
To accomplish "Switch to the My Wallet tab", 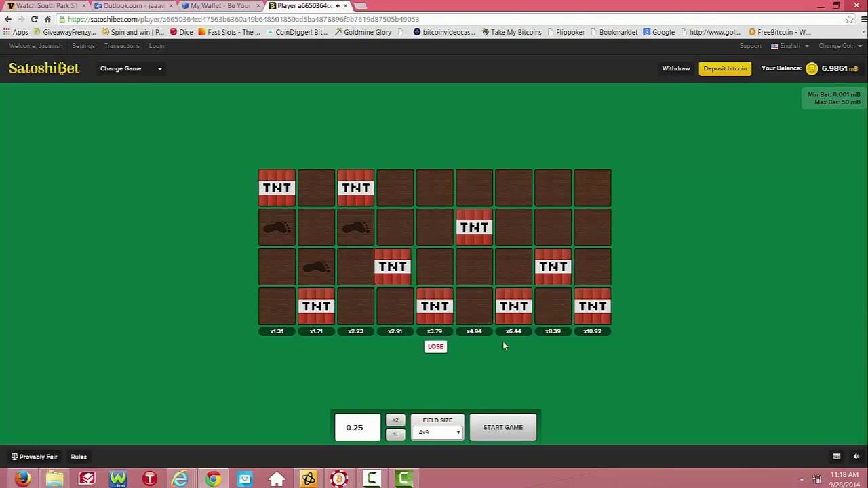I will (220, 5).
